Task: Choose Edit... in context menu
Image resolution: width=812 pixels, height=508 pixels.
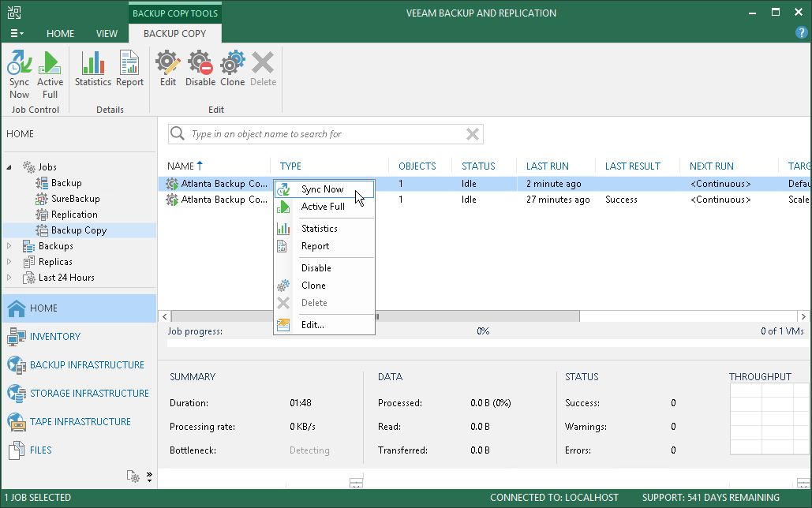Action: point(324,325)
